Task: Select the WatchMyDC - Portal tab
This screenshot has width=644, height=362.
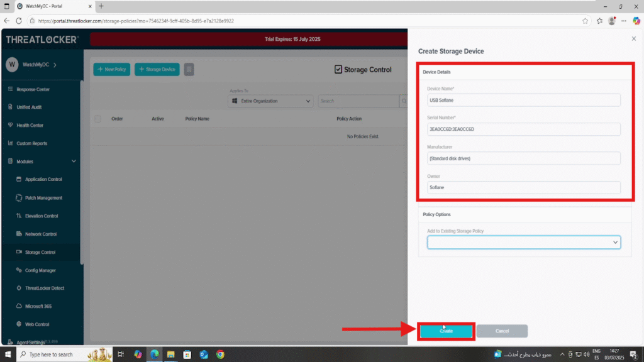Action: [54, 6]
